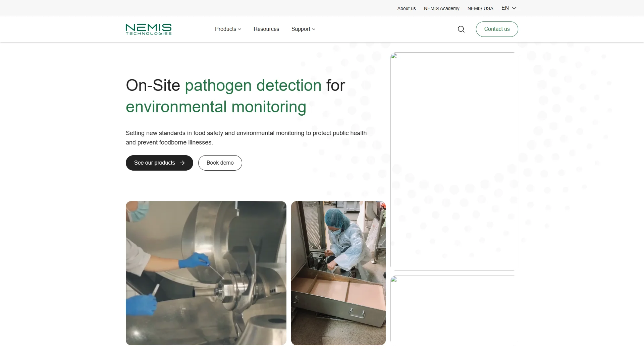Click the Contact us button
The height and width of the screenshot is (362, 644).
coord(497,29)
